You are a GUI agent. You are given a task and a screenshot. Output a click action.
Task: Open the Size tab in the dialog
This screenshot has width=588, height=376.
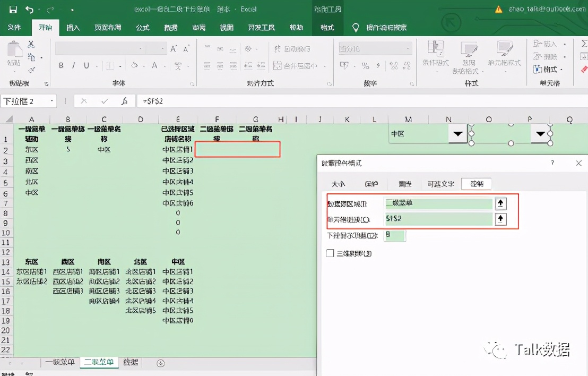[338, 184]
